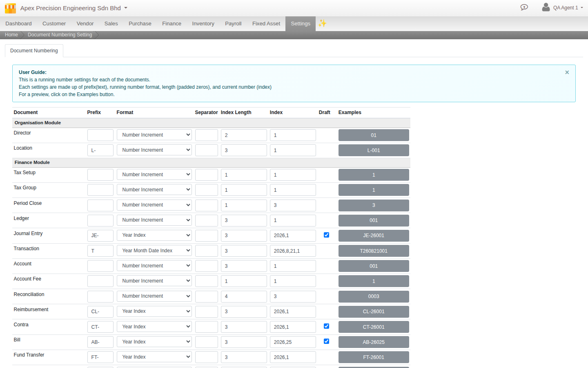Uncheck the Draft checkbox for Contra
The image size is (588, 368).
[326, 326]
